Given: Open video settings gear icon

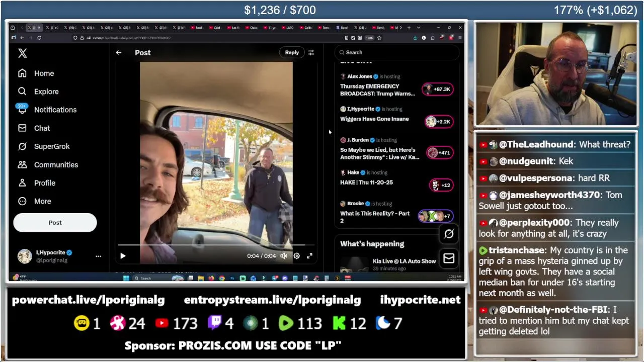Looking at the screenshot, I should click(297, 256).
